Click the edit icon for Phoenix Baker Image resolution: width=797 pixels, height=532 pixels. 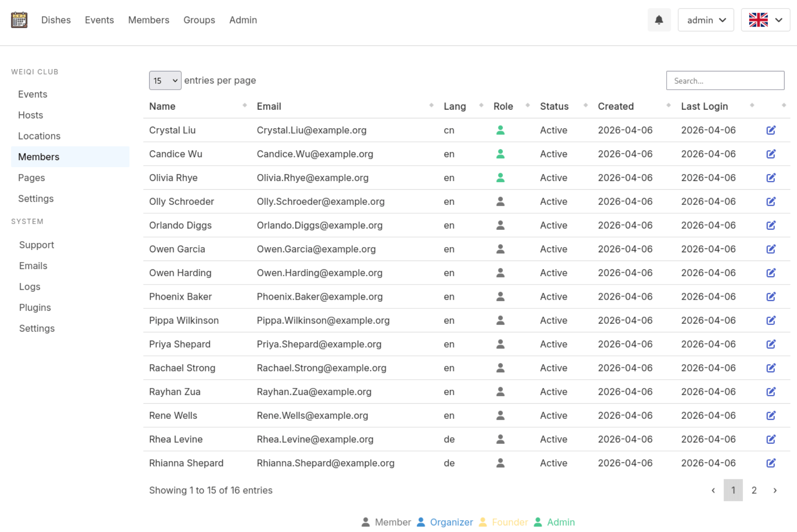771,296
